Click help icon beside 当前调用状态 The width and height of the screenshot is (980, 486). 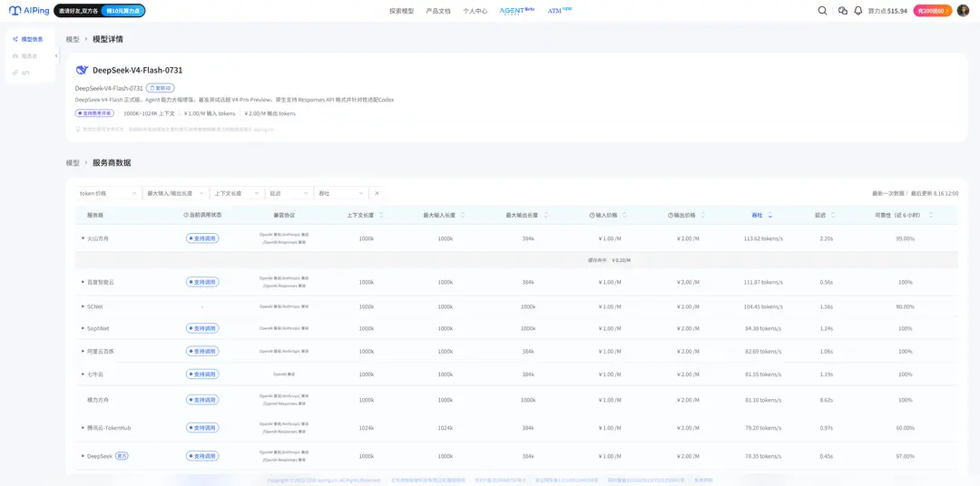tap(186, 215)
